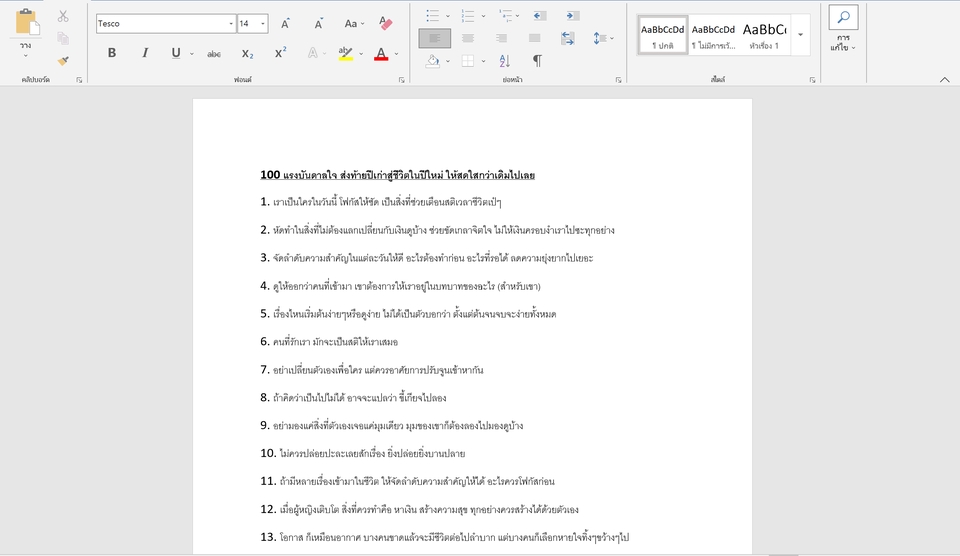960x556 pixels.
Task: Apply bulleted list
Action: click(x=433, y=15)
